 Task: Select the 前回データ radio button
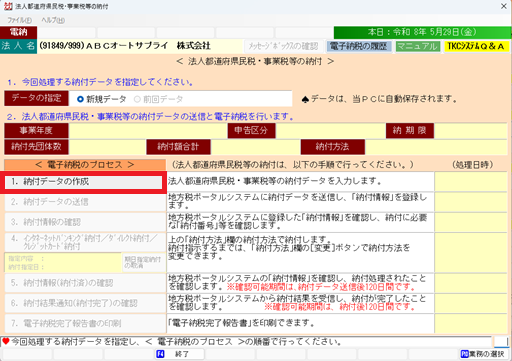(158, 99)
